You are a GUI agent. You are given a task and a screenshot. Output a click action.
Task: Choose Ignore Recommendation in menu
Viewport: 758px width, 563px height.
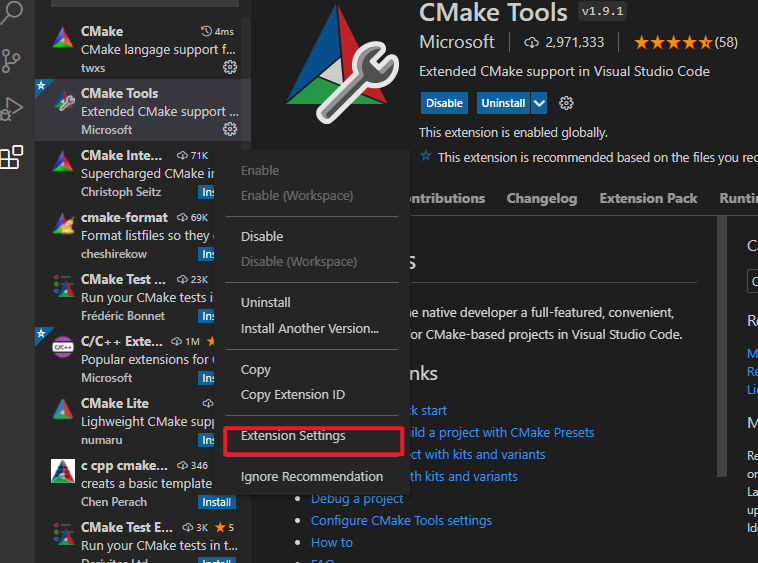point(312,476)
